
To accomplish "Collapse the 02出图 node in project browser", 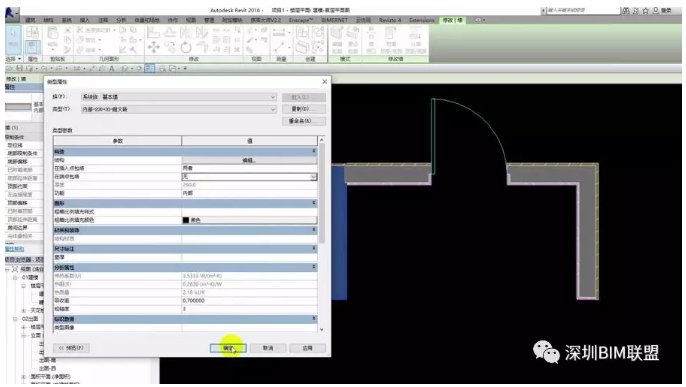I will tap(15, 319).
